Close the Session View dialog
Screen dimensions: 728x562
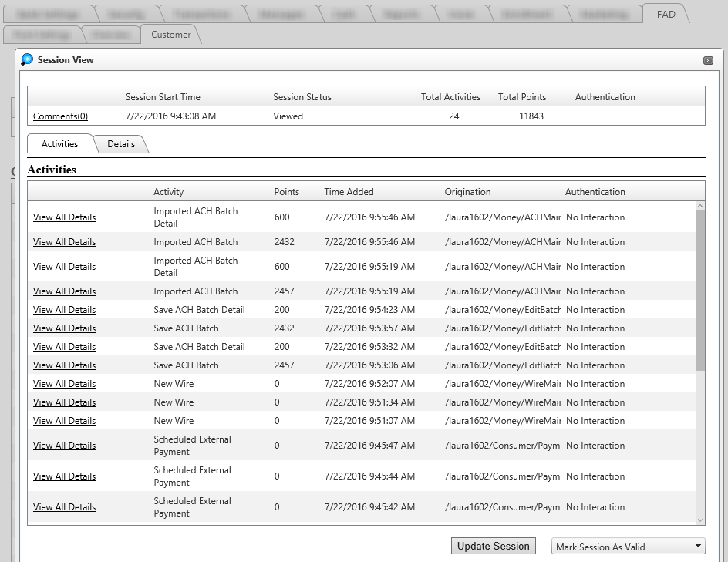pyautogui.click(x=708, y=60)
